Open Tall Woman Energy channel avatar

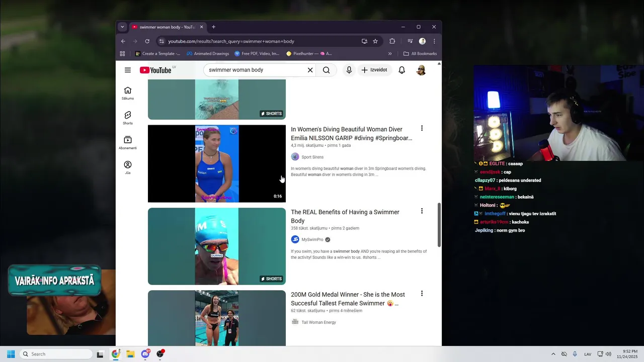295,322
